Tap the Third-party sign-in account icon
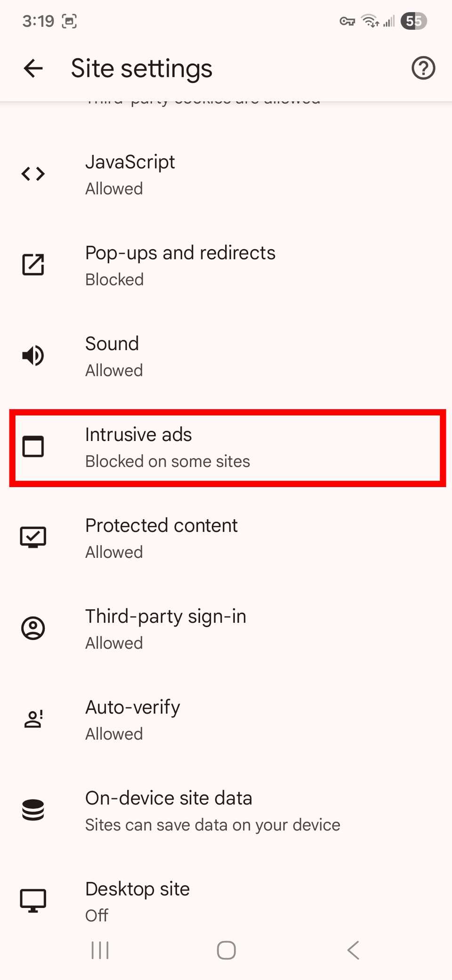Image resolution: width=452 pixels, height=980 pixels. (33, 628)
